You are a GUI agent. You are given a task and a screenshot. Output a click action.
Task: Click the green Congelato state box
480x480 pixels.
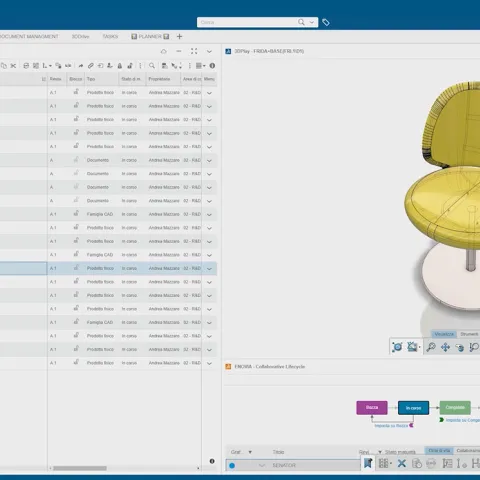(455, 408)
